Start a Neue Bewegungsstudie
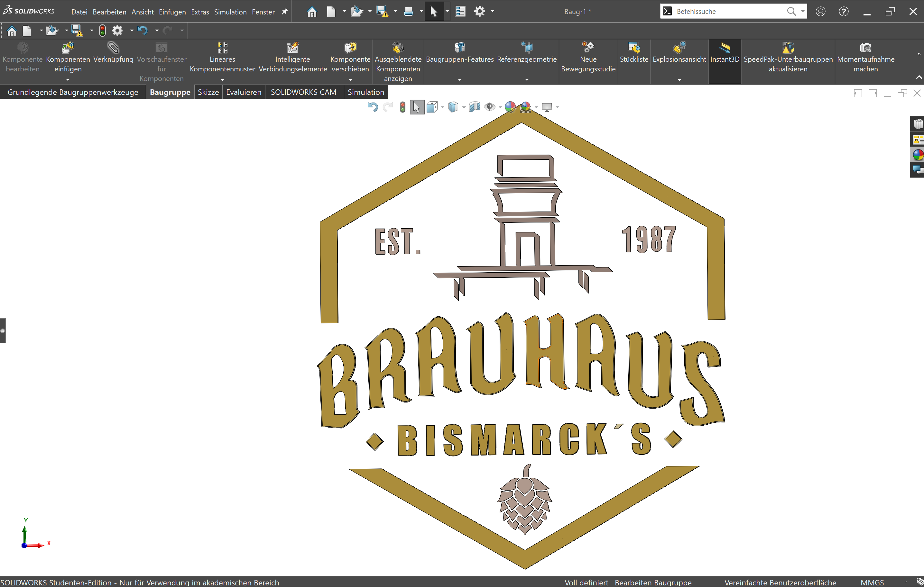Image resolution: width=924 pixels, height=587 pixels. [588, 58]
